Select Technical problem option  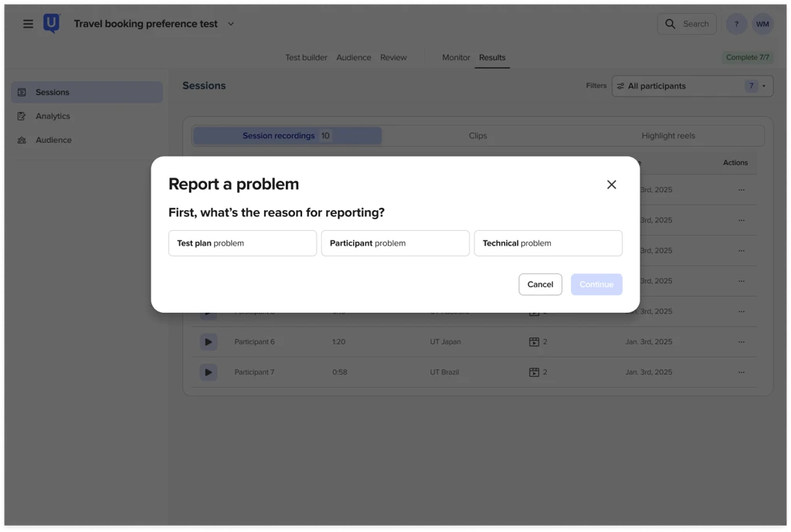tap(548, 243)
